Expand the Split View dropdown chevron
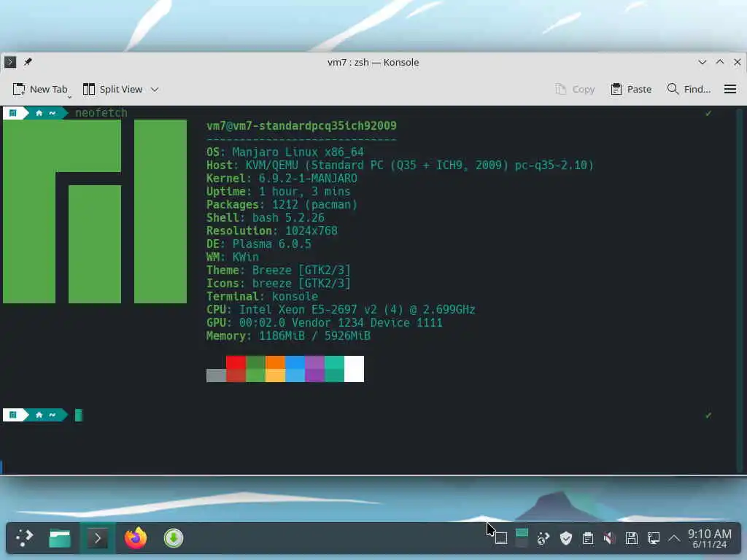The width and height of the screenshot is (747, 560). pos(155,90)
